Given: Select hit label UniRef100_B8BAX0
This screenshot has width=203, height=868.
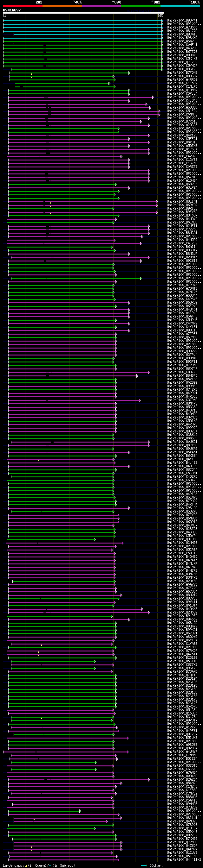Looking at the screenshot, I should pos(182,55).
